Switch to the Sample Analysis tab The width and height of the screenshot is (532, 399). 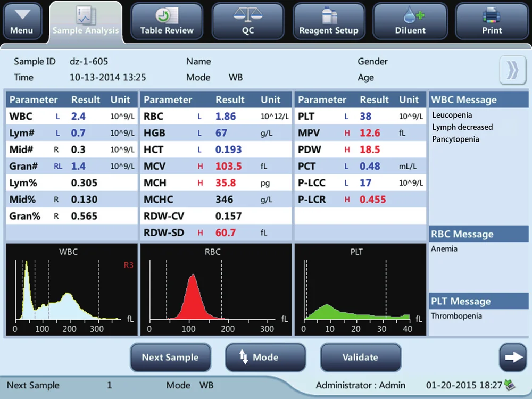tap(86, 22)
